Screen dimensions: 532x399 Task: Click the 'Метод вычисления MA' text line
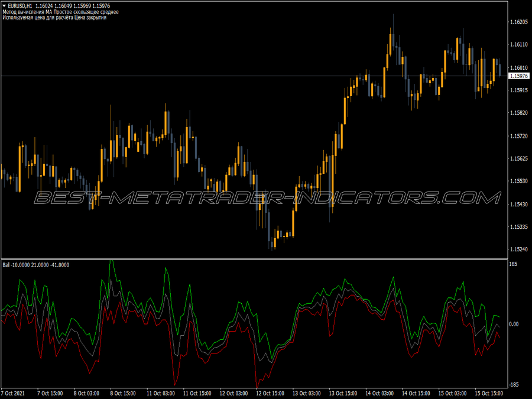pyautogui.click(x=60, y=12)
